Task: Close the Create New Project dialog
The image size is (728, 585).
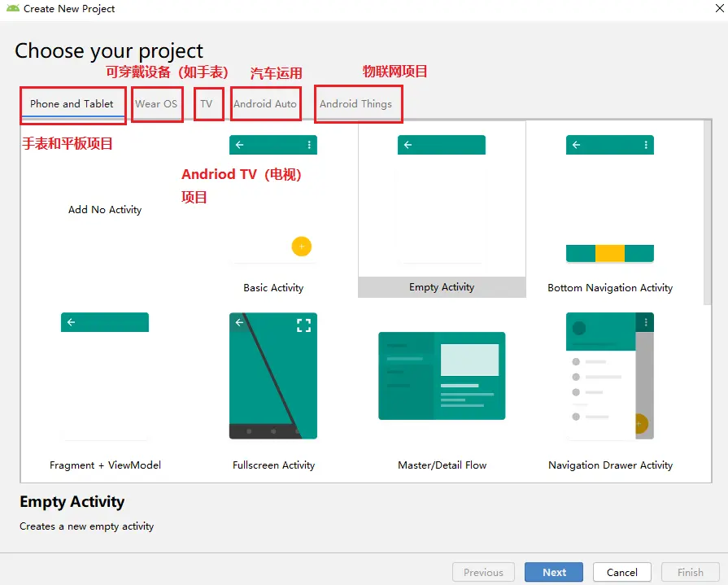Action: coord(719,8)
